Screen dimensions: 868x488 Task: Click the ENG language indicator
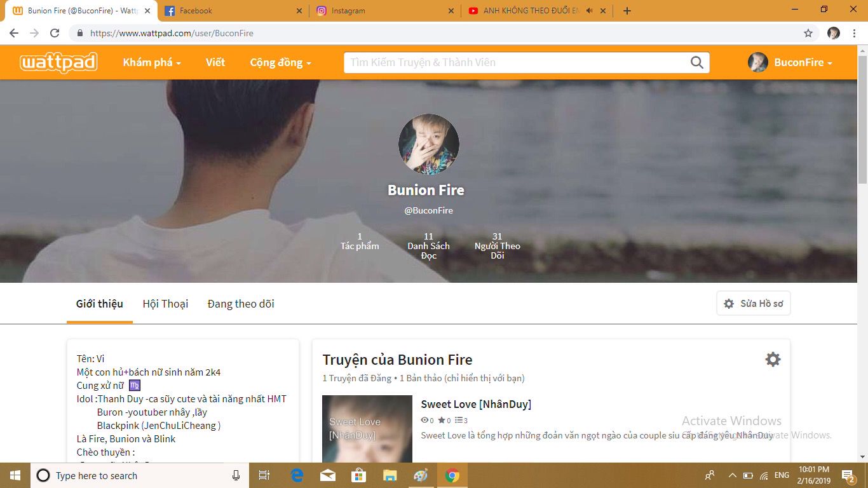(782, 475)
